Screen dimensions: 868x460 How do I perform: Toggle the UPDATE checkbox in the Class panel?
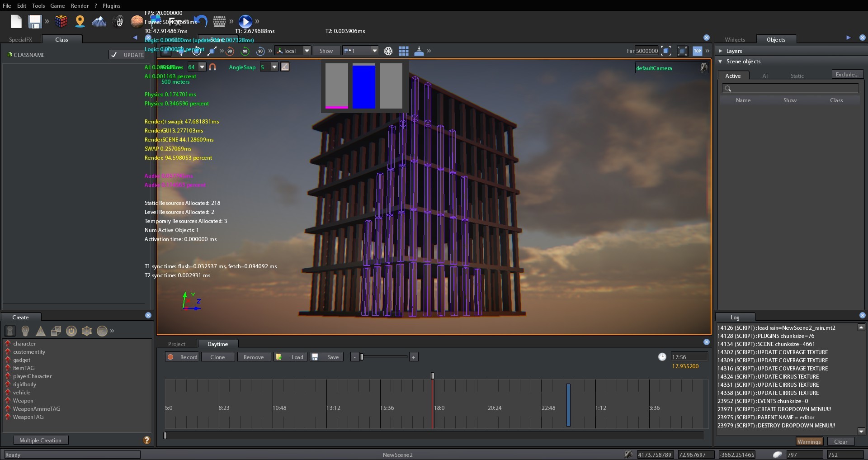tap(114, 55)
